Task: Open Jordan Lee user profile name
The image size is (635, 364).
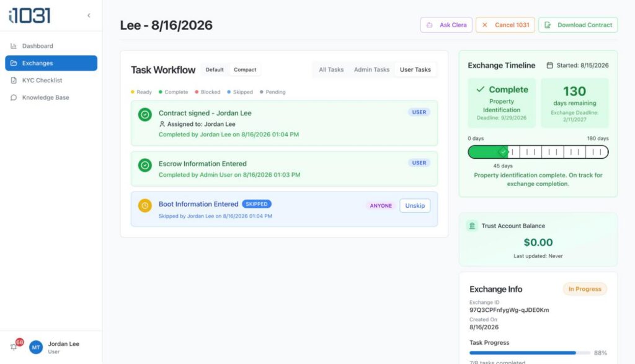Action: click(x=64, y=344)
